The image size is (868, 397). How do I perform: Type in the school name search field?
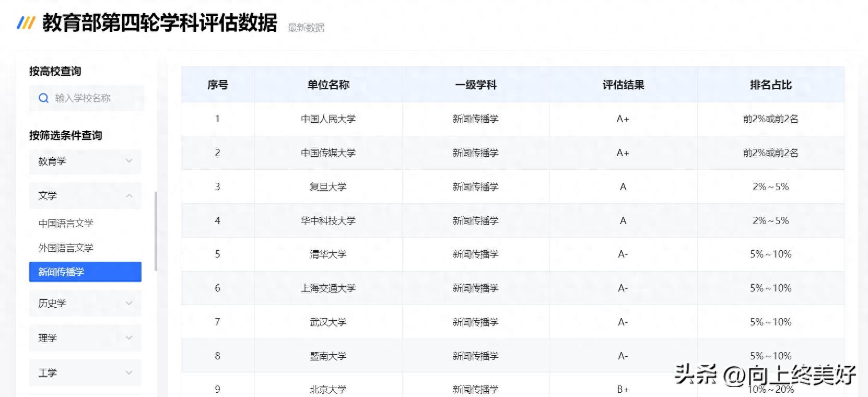94,98
